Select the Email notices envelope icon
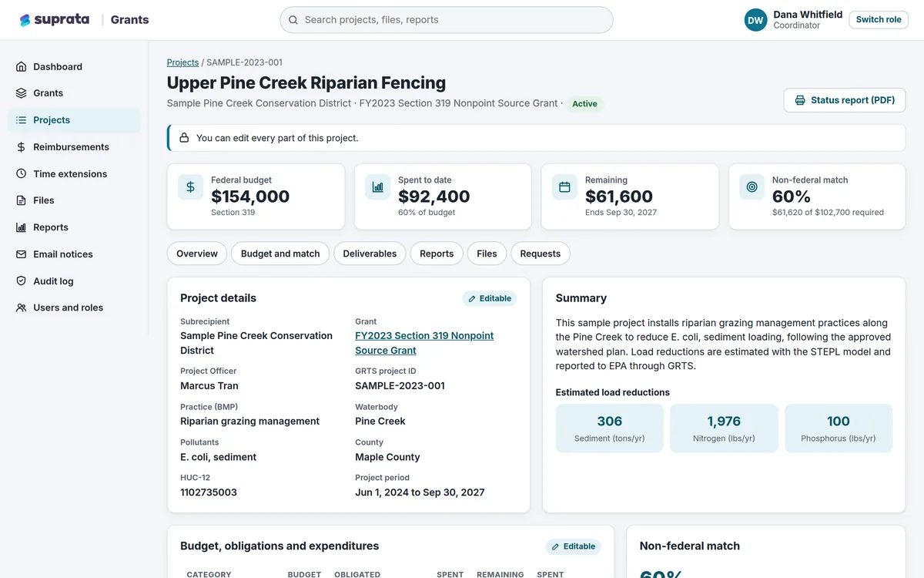This screenshot has width=924, height=578. point(21,254)
